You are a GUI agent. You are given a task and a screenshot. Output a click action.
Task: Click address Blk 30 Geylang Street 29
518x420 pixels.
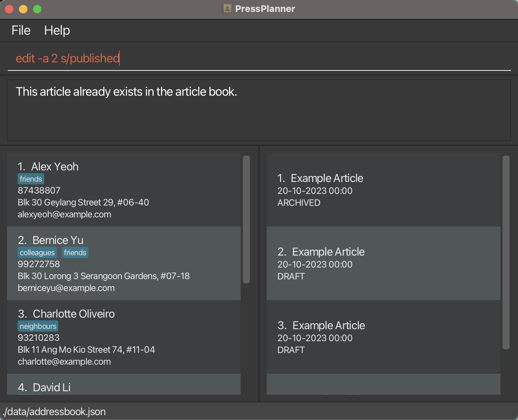point(83,202)
